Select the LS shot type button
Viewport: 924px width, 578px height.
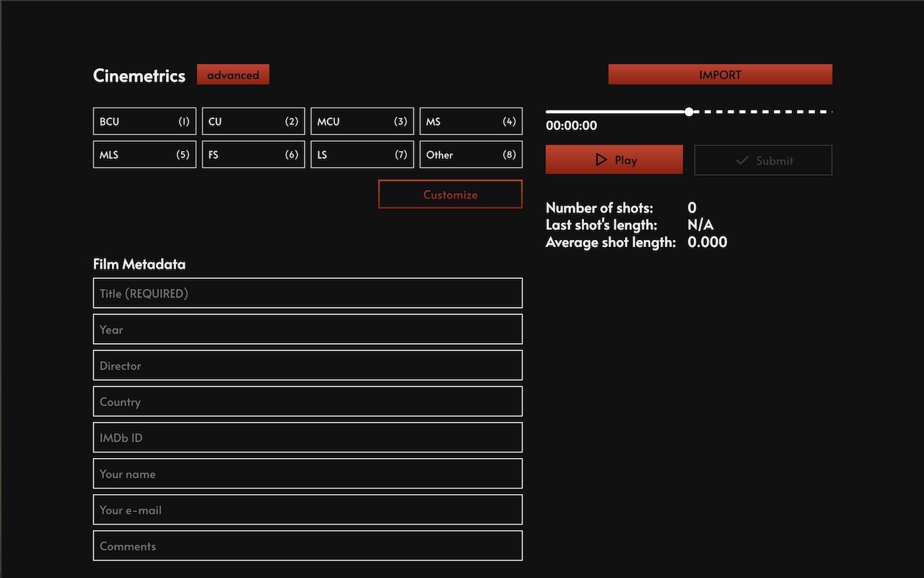tap(362, 154)
